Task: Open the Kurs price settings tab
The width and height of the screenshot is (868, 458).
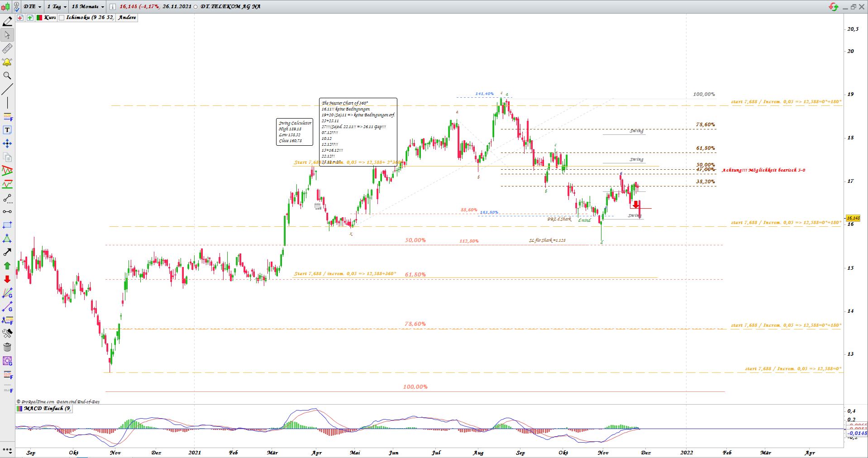Action: tap(50, 18)
